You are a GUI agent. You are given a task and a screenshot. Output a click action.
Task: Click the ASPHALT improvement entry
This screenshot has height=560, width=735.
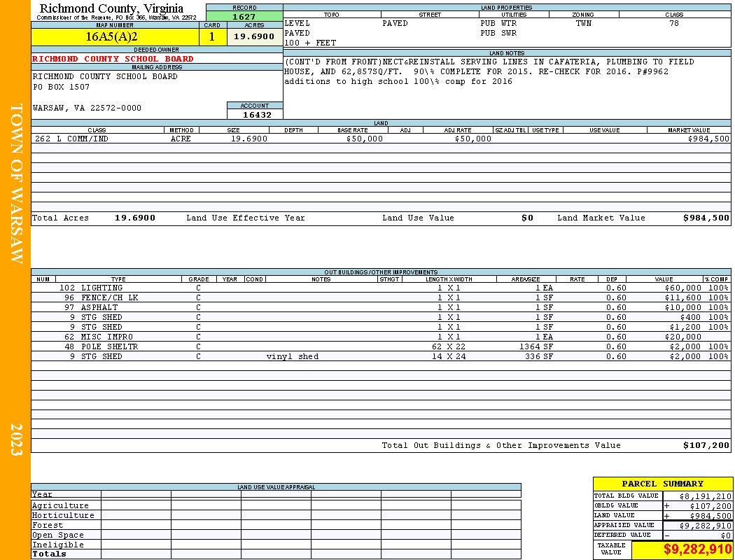click(381, 307)
